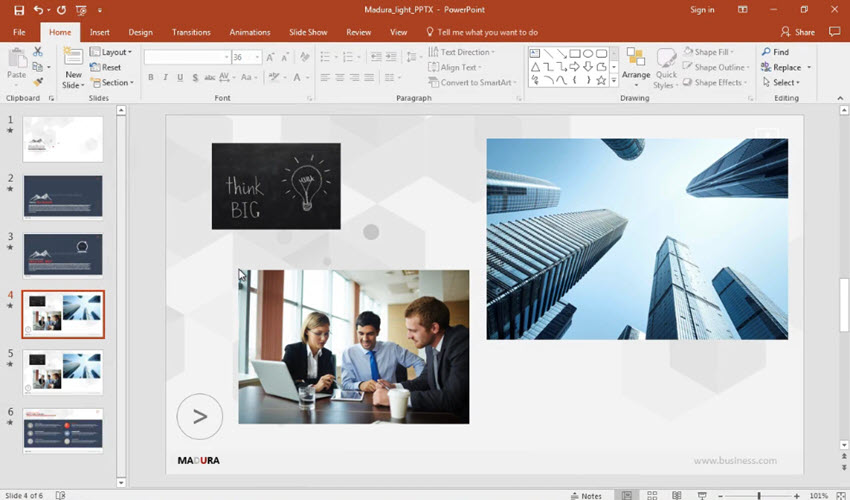Viewport: 850px width, 500px height.
Task: Click the Reading View icon
Action: click(677, 495)
